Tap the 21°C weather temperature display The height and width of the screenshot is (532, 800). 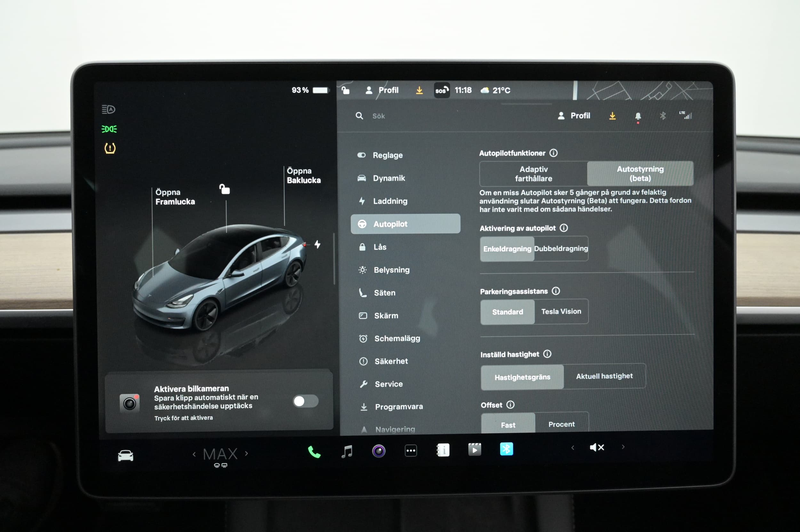tap(496, 90)
